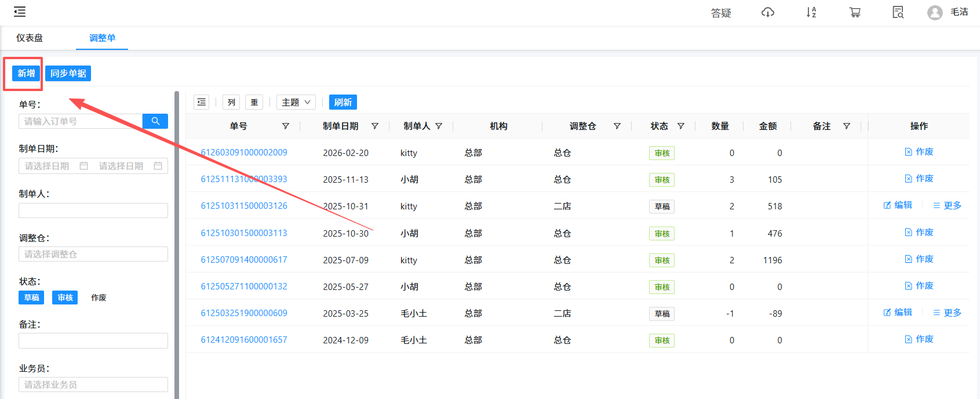The height and width of the screenshot is (399, 980).
Task: Click the 制单人 input field
Action: tap(93, 211)
